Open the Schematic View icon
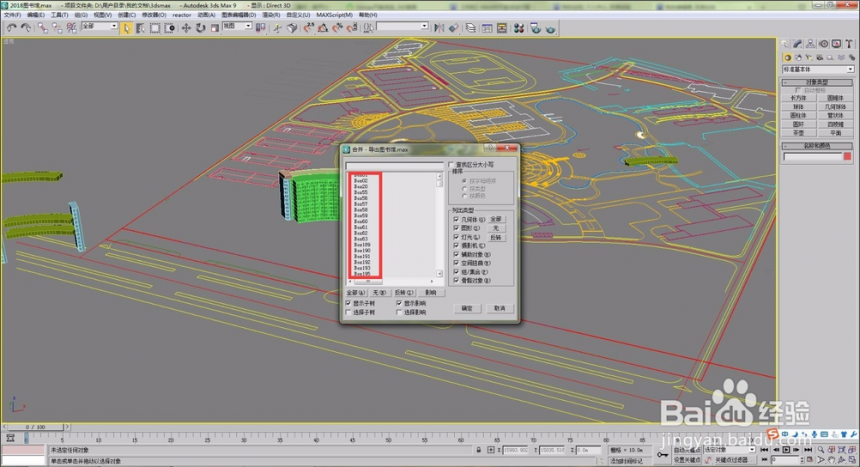This screenshot has width=860, height=467. [502, 28]
